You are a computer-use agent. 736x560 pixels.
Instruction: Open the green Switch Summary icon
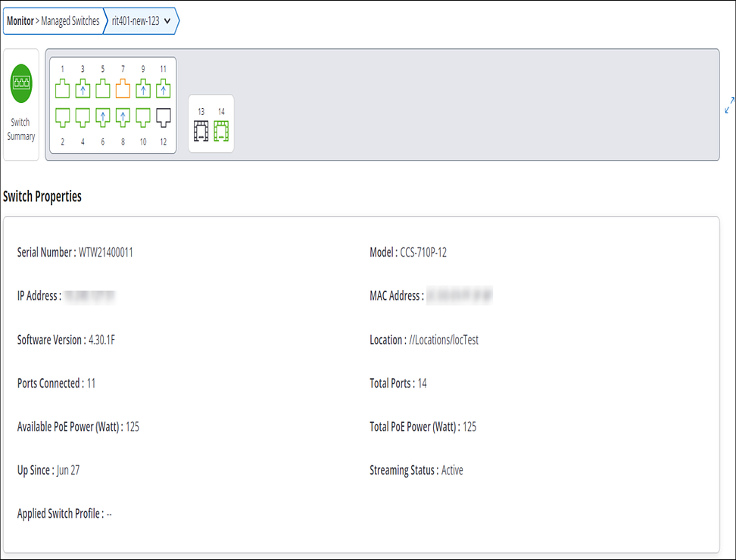point(21,83)
